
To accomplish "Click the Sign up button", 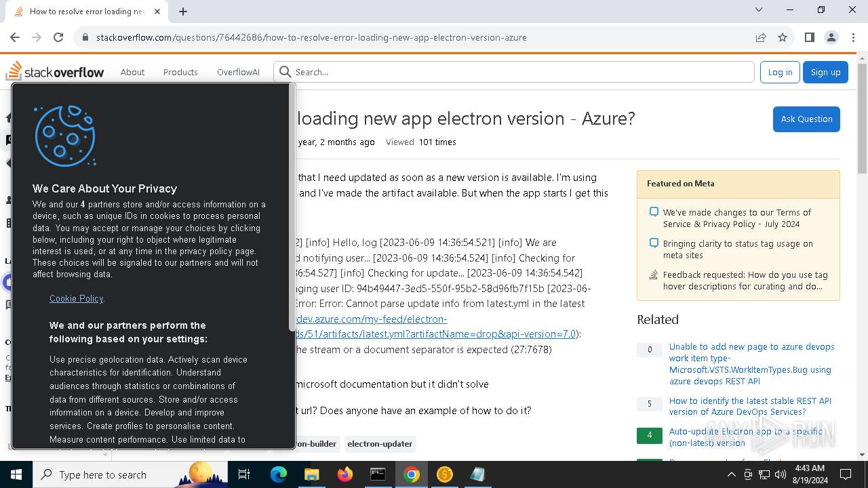I will (x=825, y=72).
